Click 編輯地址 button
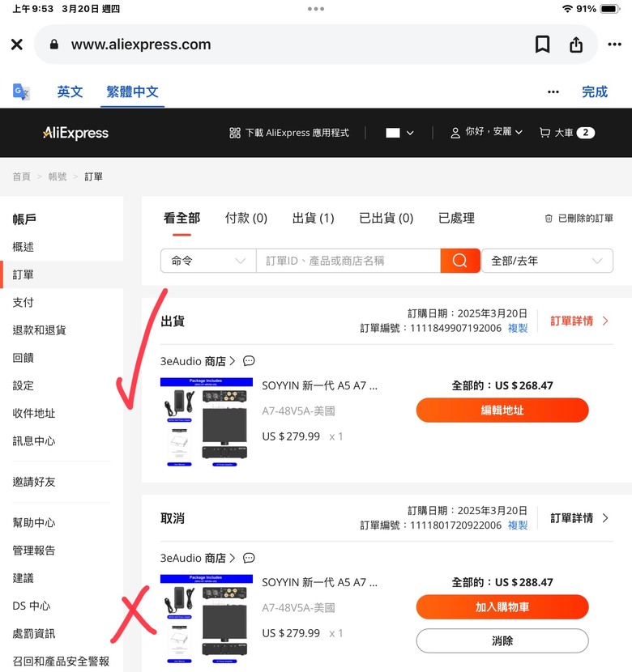This screenshot has height=672, width=632. tap(502, 410)
